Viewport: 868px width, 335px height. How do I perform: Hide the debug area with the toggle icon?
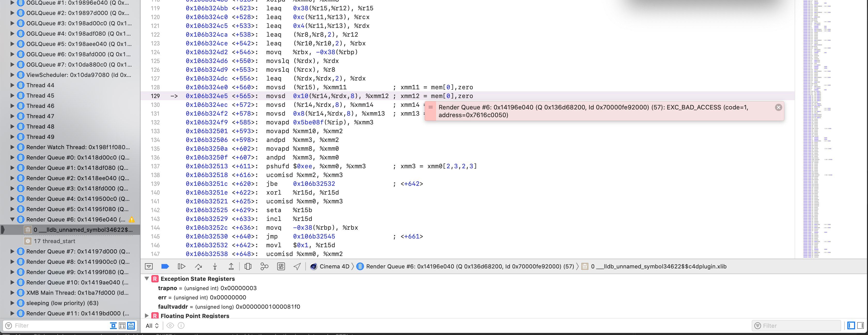click(149, 266)
